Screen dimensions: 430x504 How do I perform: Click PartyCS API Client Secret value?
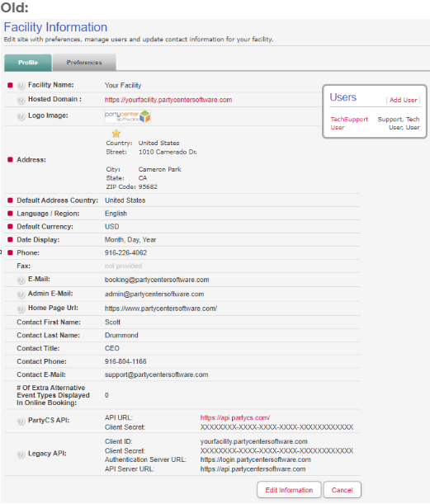(x=276, y=427)
